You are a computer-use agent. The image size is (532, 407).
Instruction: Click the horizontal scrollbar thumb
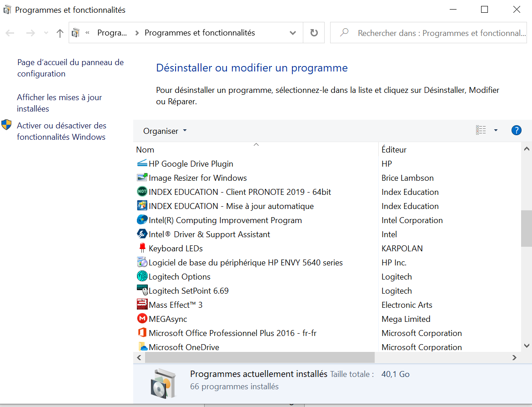pos(260,357)
